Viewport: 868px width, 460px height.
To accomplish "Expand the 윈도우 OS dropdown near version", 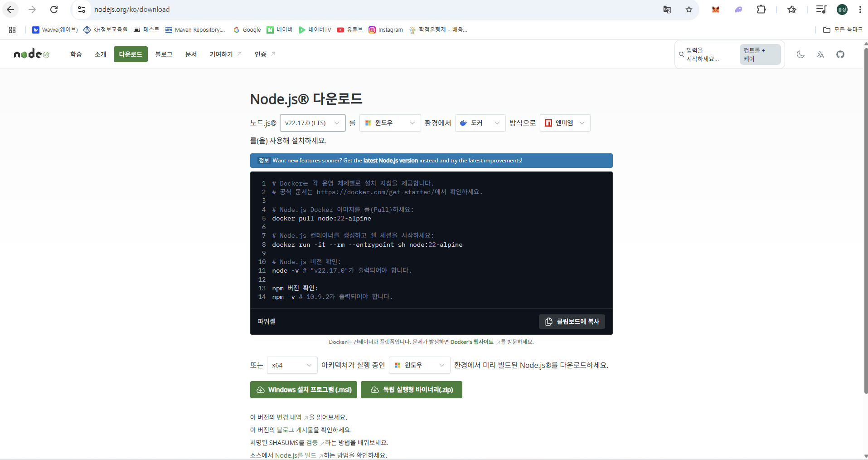I will (x=390, y=123).
